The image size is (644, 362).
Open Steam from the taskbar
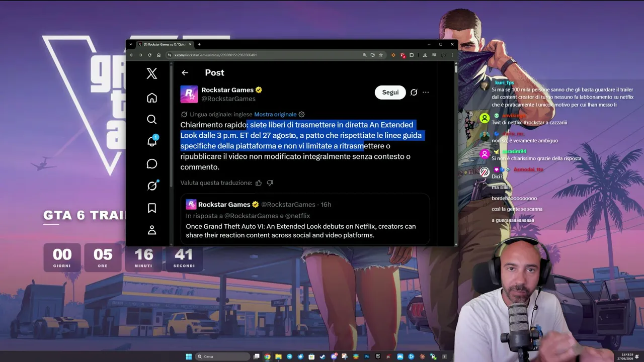[323, 356]
